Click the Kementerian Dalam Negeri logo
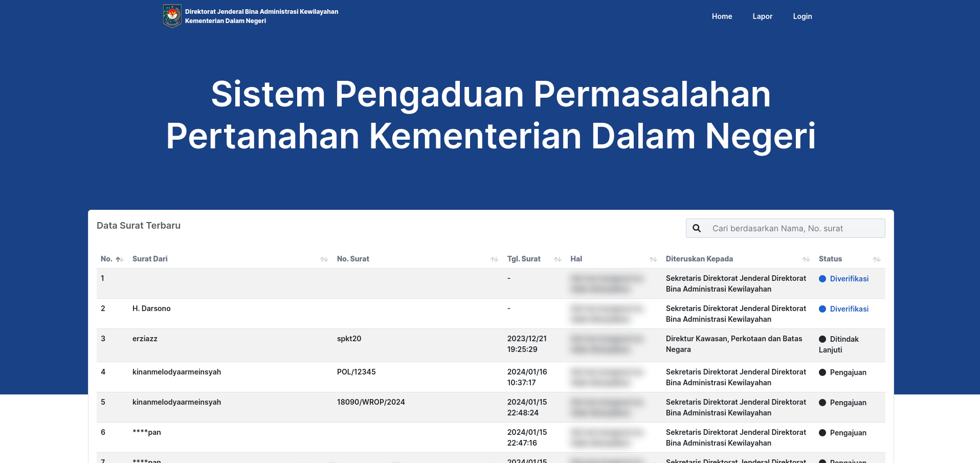 [172, 16]
